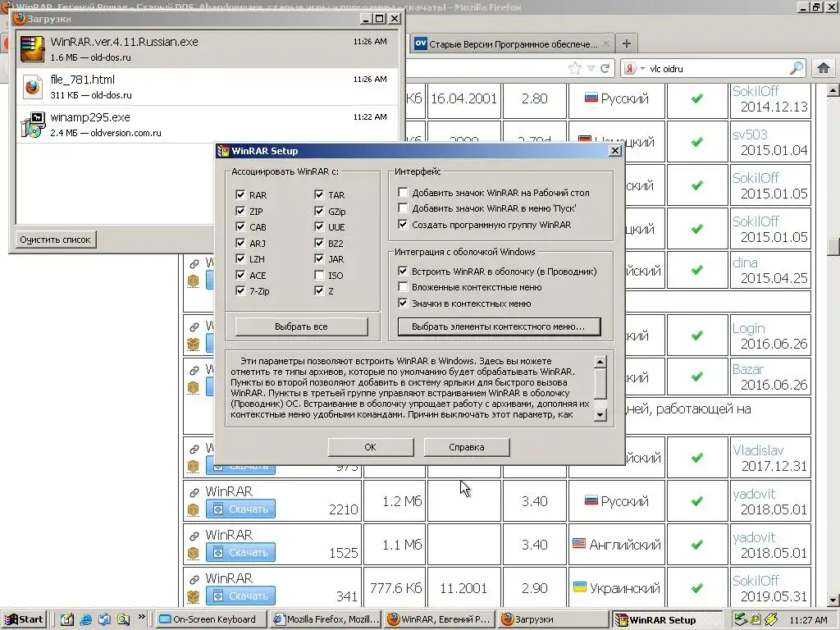Click lightning bolt system tray icon
Image resolution: width=840 pixels, height=630 pixels.
click(771, 619)
